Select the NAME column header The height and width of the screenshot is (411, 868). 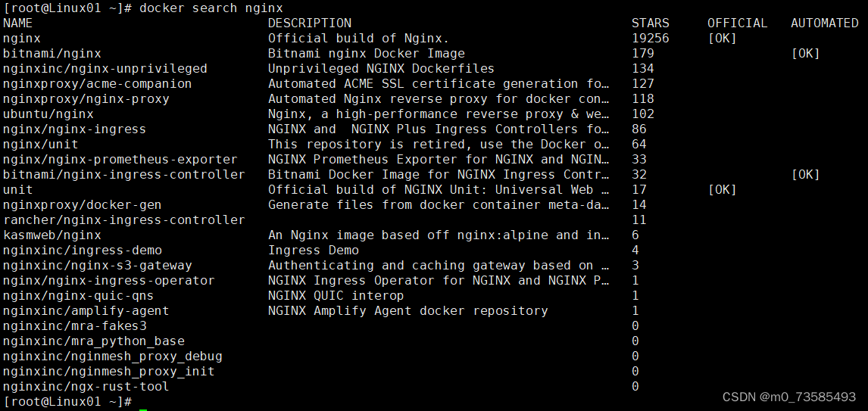(17, 23)
